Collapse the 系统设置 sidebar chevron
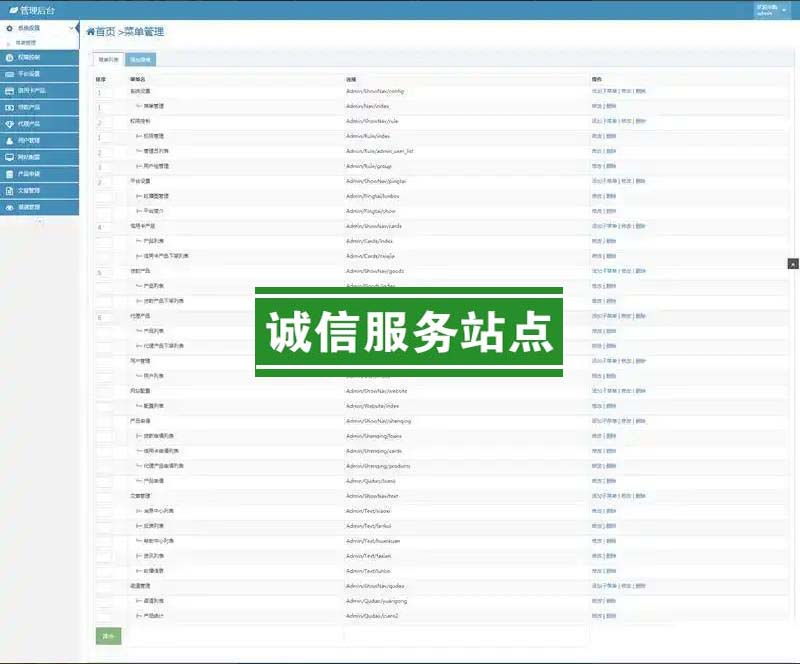 (x=71, y=28)
